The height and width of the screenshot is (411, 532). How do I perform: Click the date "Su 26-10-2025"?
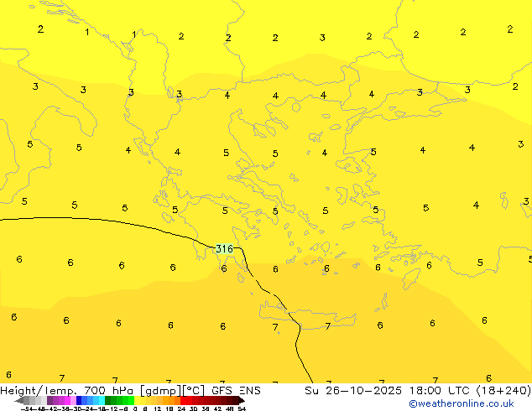coord(353,391)
